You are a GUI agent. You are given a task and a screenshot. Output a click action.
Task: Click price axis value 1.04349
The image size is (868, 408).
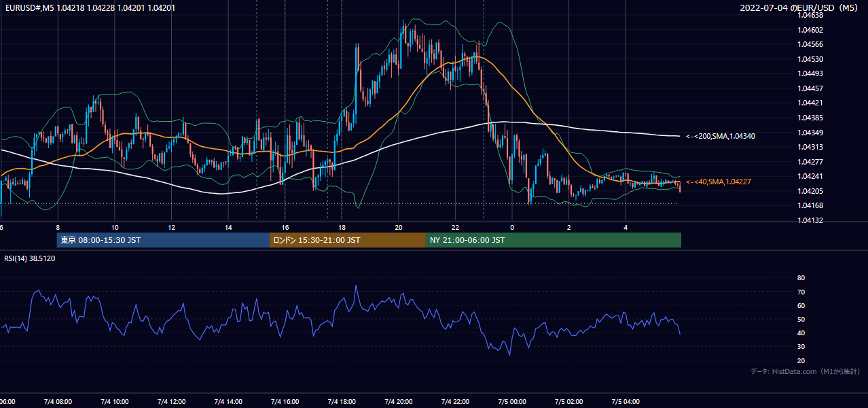(811, 132)
